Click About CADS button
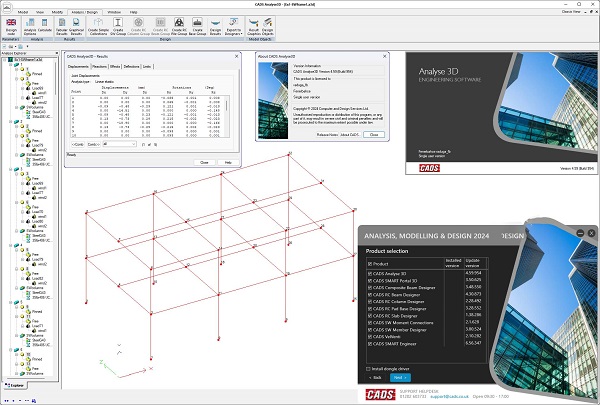 pyautogui.click(x=350, y=135)
